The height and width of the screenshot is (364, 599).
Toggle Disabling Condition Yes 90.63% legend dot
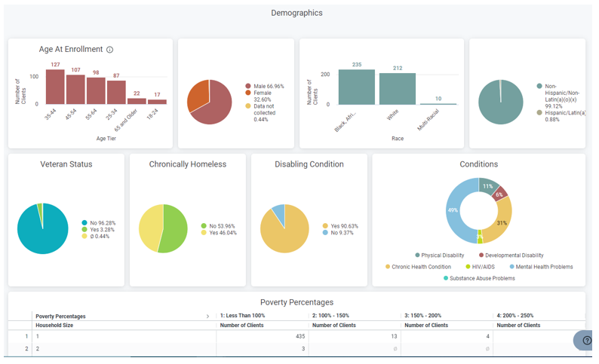(325, 226)
